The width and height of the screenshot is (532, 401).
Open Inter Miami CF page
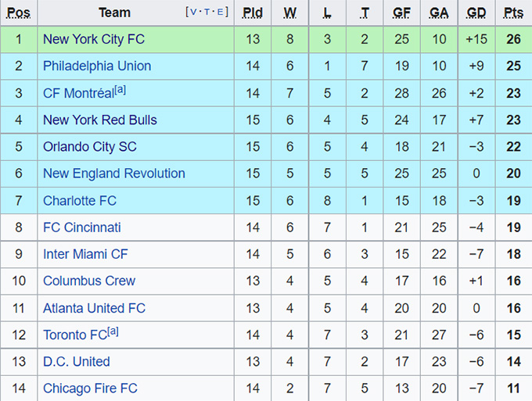(85, 254)
